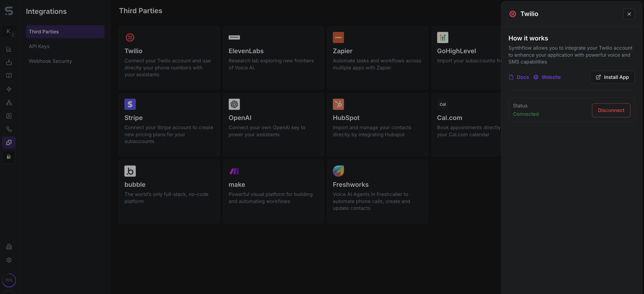Click 'Automate tasks and workflows' Zapier description
The image size is (644, 294).
point(377,64)
